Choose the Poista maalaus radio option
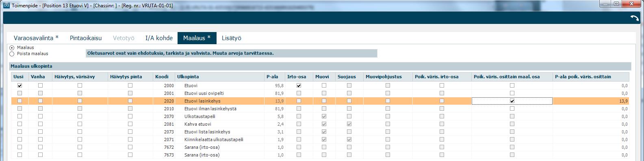 (12, 54)
